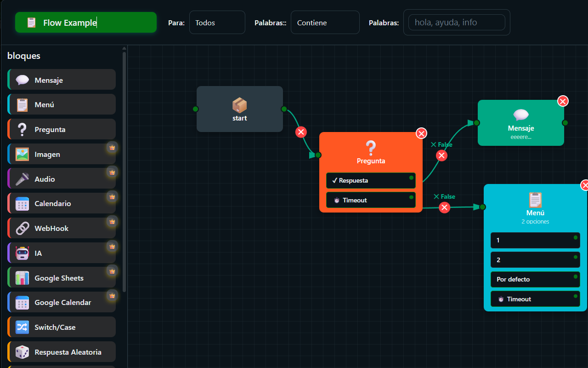Select the IA block robot icon
This screenshot has width=588, height=368.
pos(22,253)
